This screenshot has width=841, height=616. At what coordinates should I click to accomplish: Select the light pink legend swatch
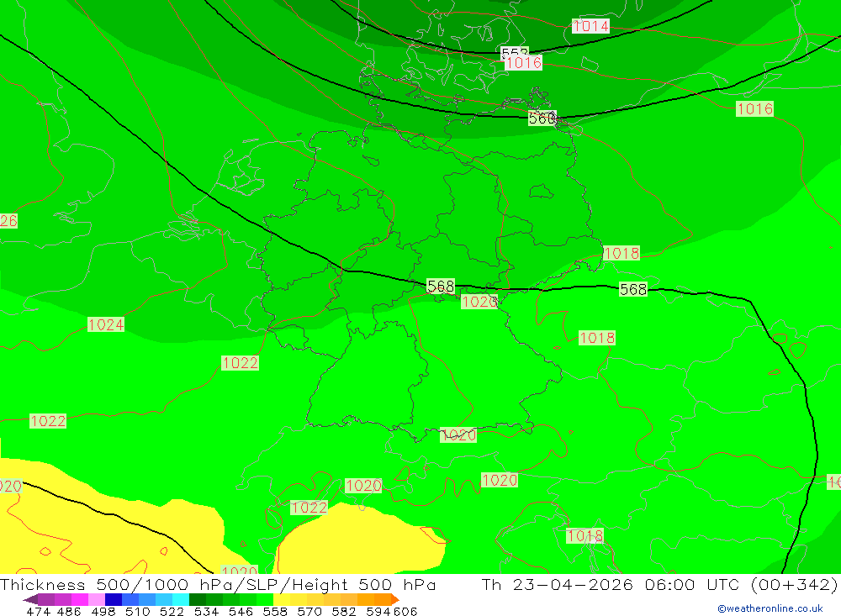coord(95,599)
